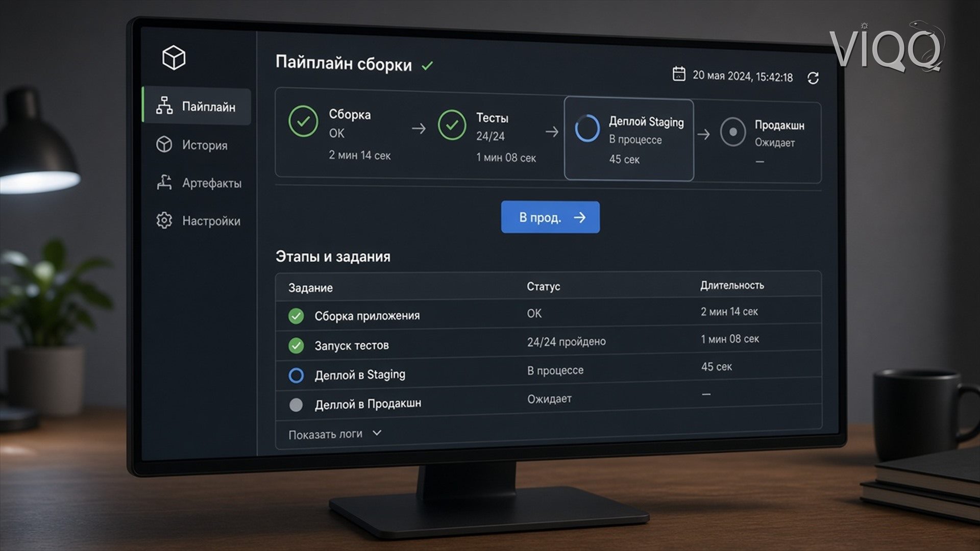The image size is (980, 551).
Task: Open the Пайплайн sidebar item
Action: click(197, 106)
